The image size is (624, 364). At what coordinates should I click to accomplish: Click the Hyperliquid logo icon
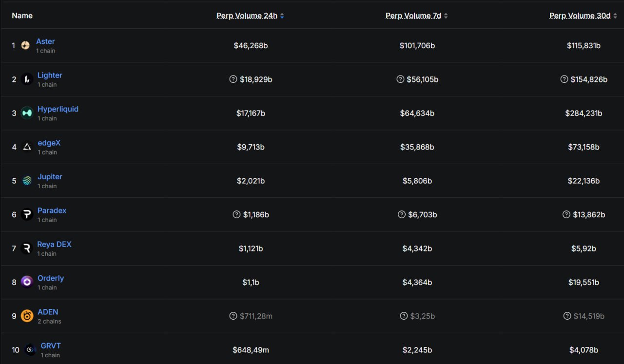(x=27, y=113)
